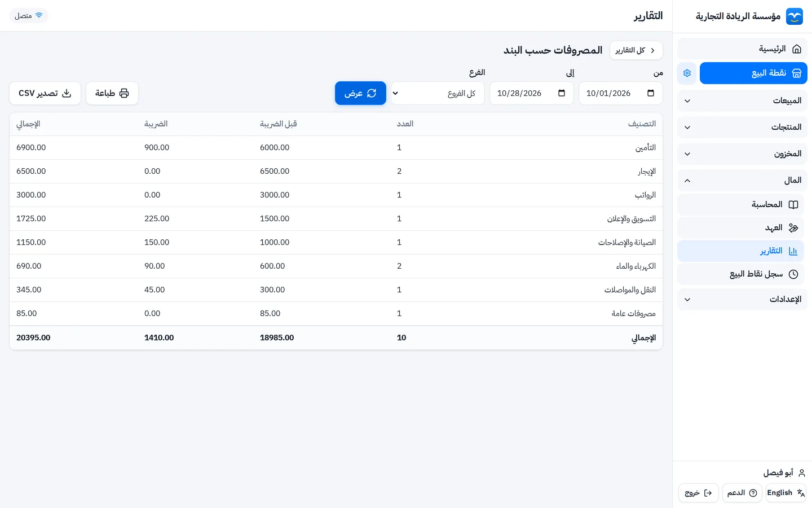
Task: Open the كل الفروع branch dropdown
Action: pyautogui.click(x=438, y=93)
